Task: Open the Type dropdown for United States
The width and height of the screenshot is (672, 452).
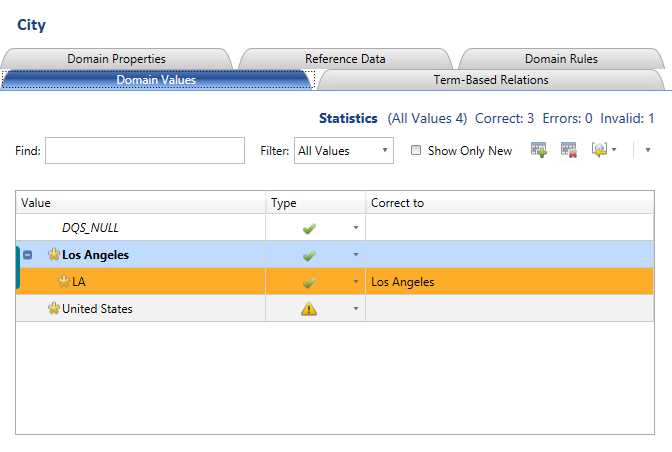Action: (355, 309)
